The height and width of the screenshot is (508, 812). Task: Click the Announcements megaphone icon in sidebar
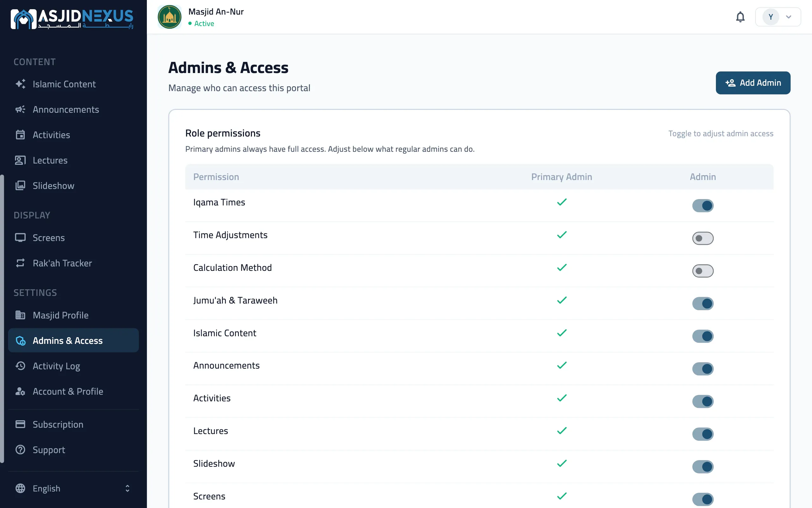point(20,110)
